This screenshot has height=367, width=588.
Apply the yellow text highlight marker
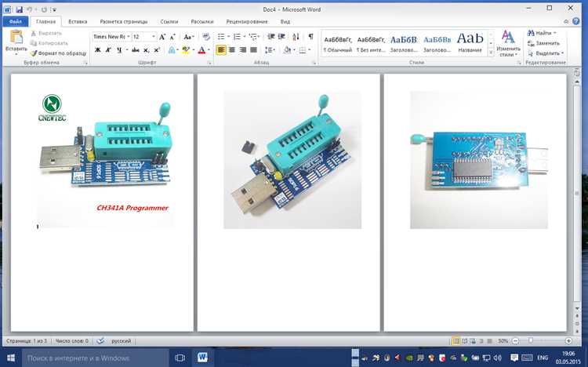[185, 50]
